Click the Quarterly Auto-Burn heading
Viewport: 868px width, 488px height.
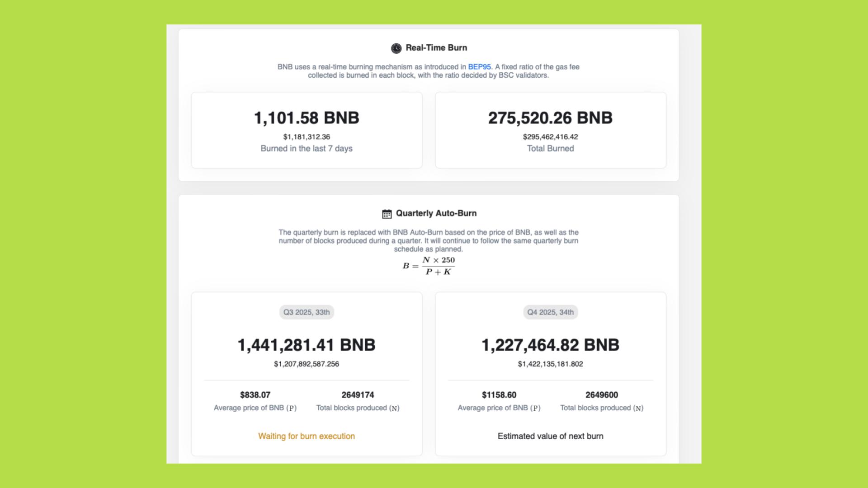(x=436, y=213)
